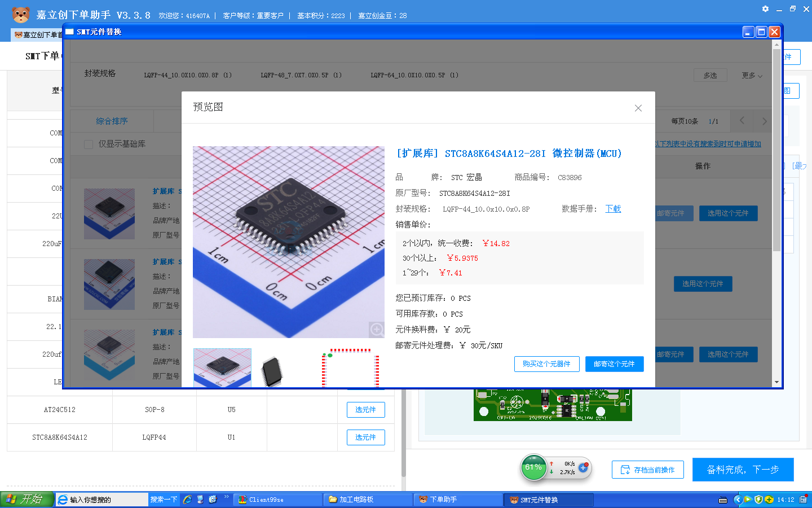Open the second result's chip thumbnail
Viewport: 812px width, 508px height.
point(109,284)
